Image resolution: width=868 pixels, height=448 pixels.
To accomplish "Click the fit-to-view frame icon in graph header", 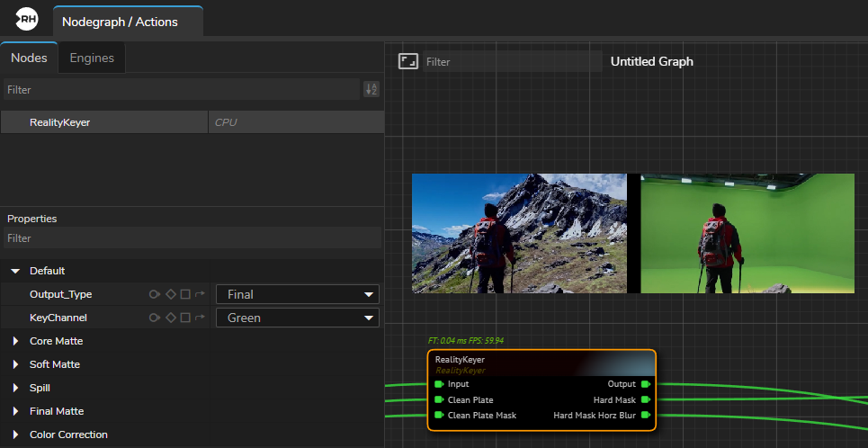I will (408, 61).
